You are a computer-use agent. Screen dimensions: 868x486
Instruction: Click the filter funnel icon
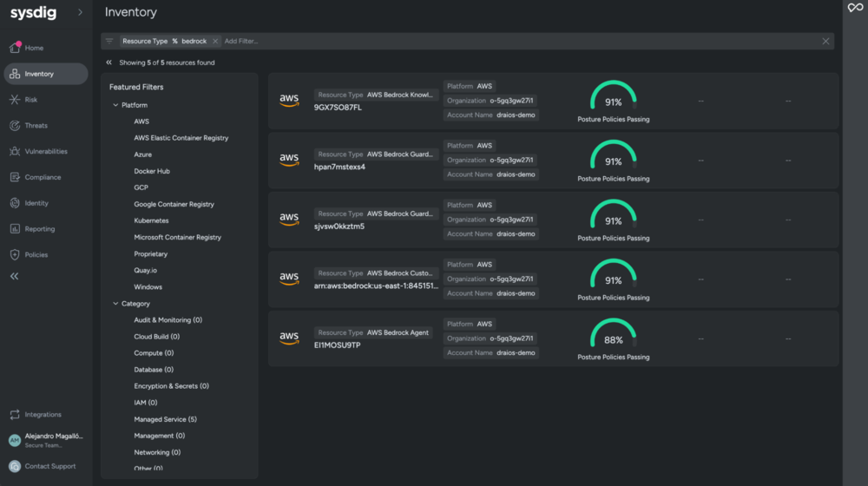109,41
